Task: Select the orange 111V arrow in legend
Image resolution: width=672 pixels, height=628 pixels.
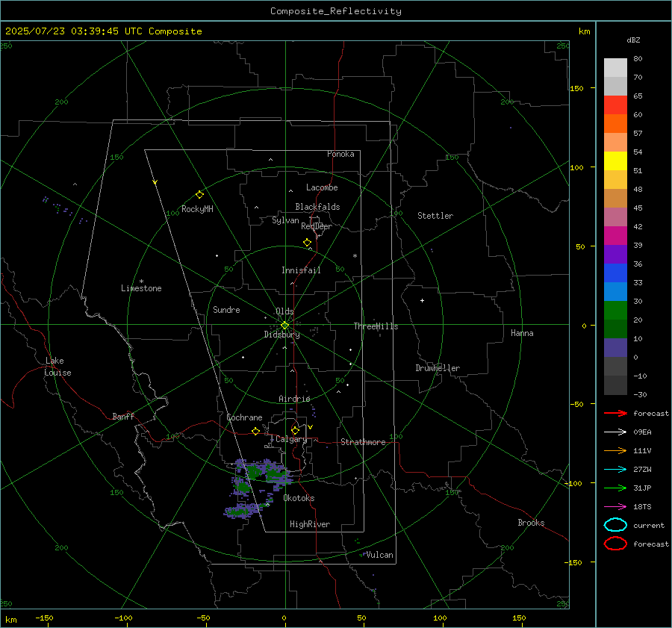Action: 615,450
